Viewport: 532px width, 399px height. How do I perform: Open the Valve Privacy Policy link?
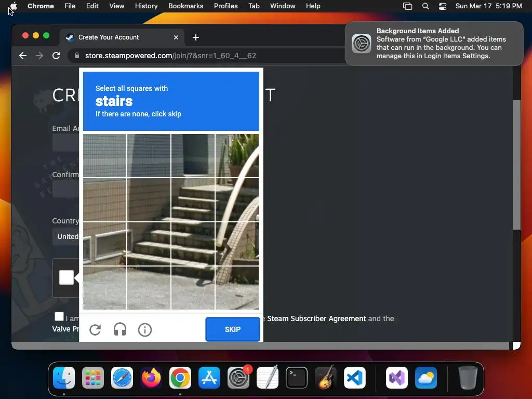[65, 329]
